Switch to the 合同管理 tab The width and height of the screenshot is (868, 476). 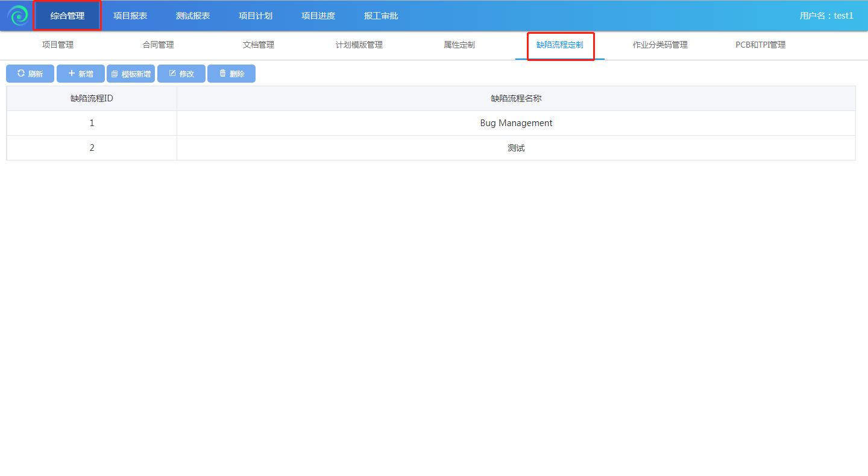click(x=159, y=45)
